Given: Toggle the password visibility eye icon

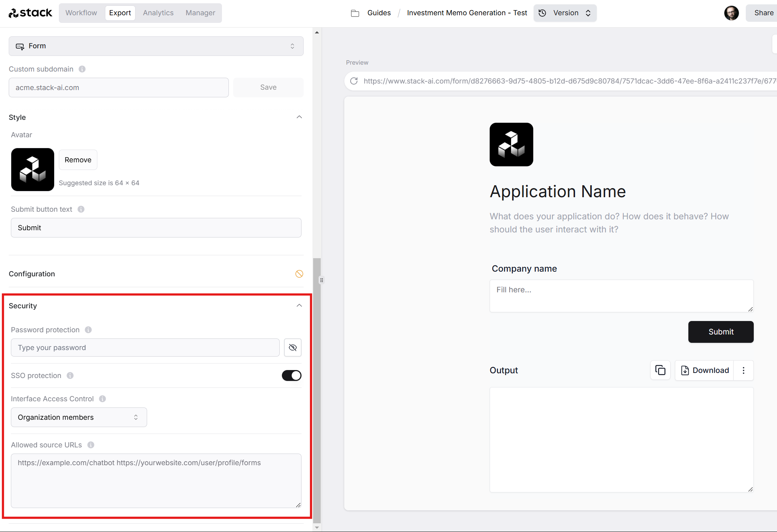Looking at the screenshot, I should point(293,348).
